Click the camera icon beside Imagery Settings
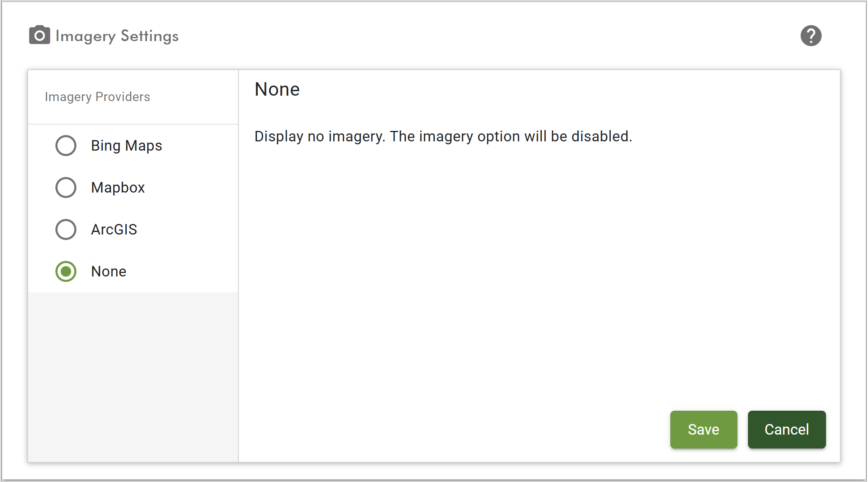 (x=39, y=35)
